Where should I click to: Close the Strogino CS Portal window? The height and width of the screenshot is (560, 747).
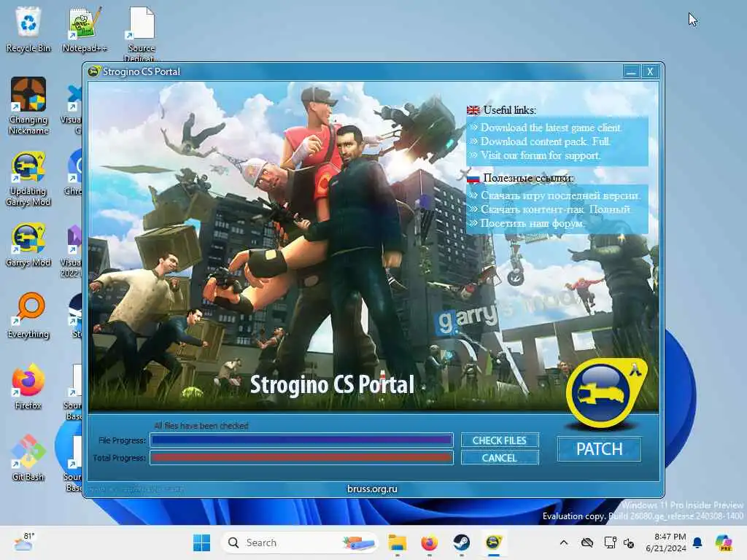click(650, 71)
